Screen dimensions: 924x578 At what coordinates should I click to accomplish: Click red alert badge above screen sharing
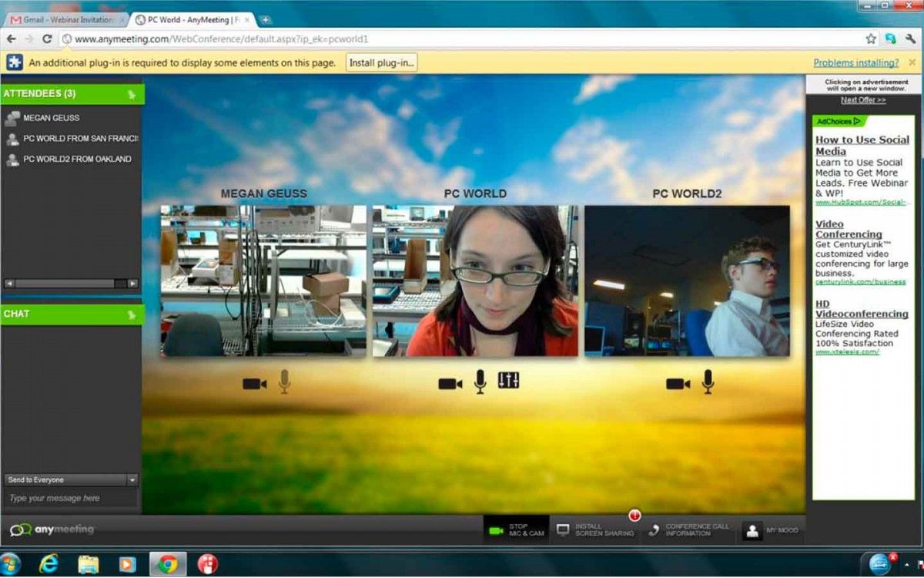click(x=635, y=516)
